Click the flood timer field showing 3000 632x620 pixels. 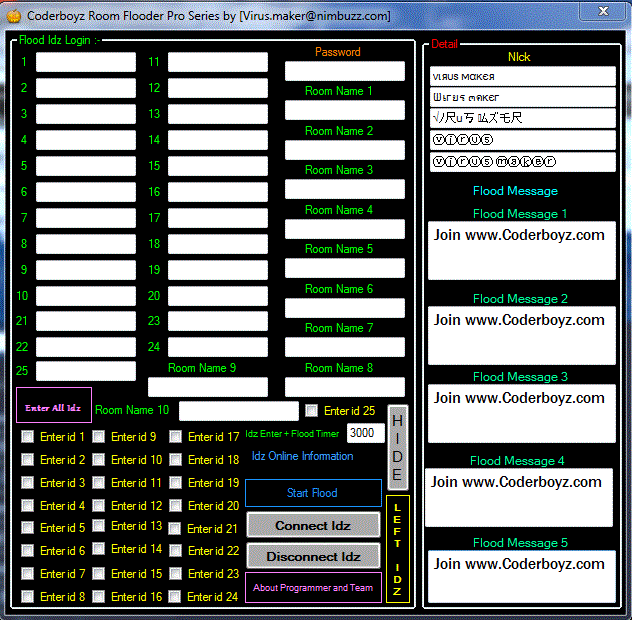(366, 433)
